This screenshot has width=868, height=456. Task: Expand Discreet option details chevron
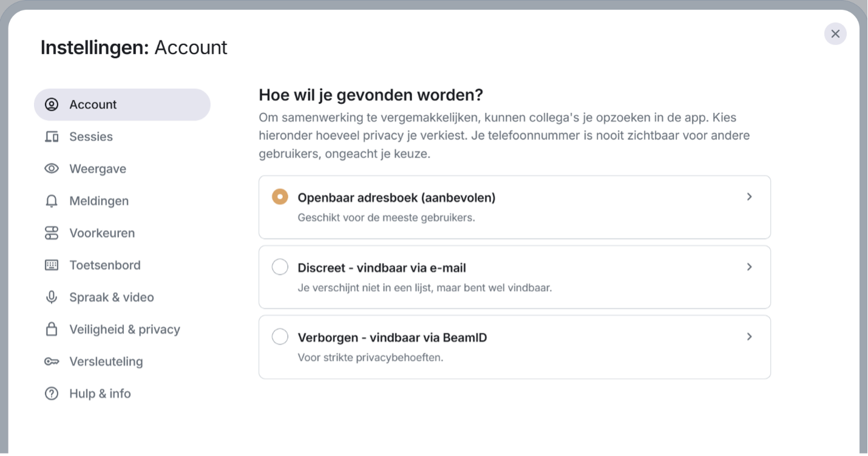coord(749,267)
